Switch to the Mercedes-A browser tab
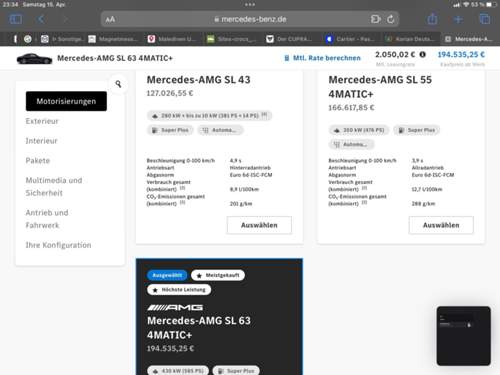Viewport: 500px width, 375px height. pos(468,39)
